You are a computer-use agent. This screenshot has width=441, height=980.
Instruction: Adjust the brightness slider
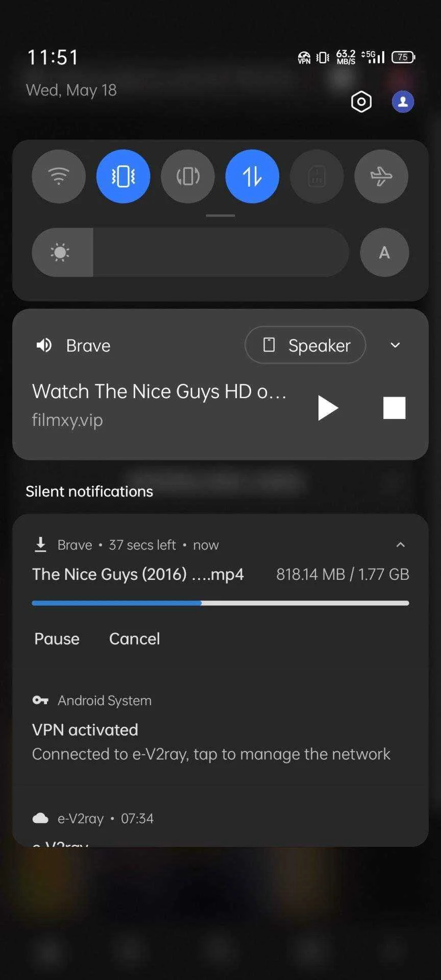pyautogui.click(x=190, y=252)
